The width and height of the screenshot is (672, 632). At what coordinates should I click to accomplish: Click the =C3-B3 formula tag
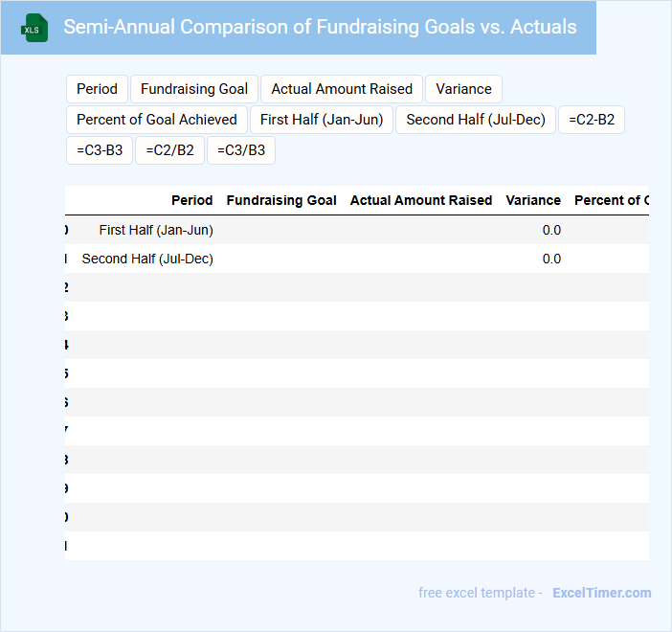pyautogui.click(x=100, y=150)
